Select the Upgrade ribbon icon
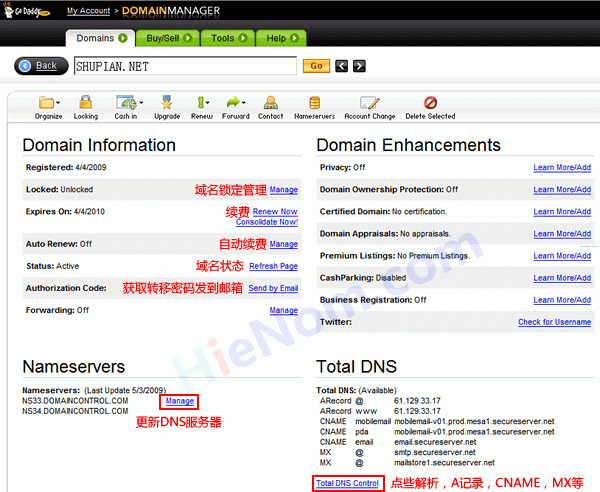The image size is (600, 492). 167,103
